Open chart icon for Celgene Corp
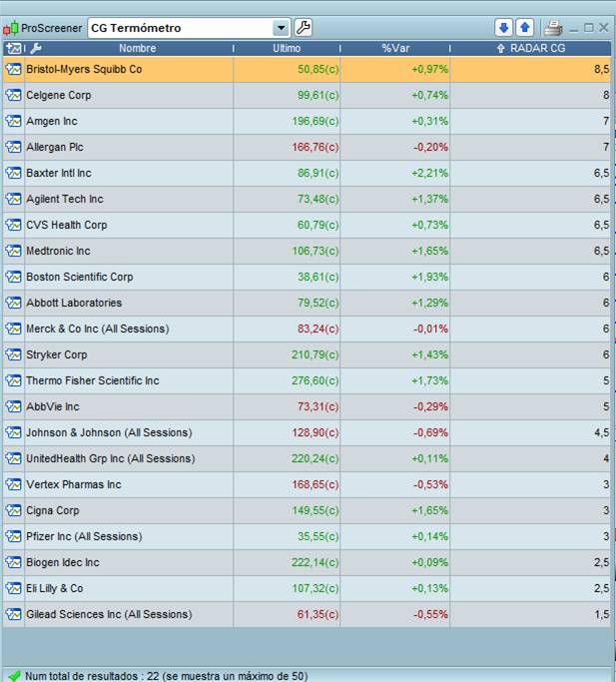616x682 pixels. point(14,95)
